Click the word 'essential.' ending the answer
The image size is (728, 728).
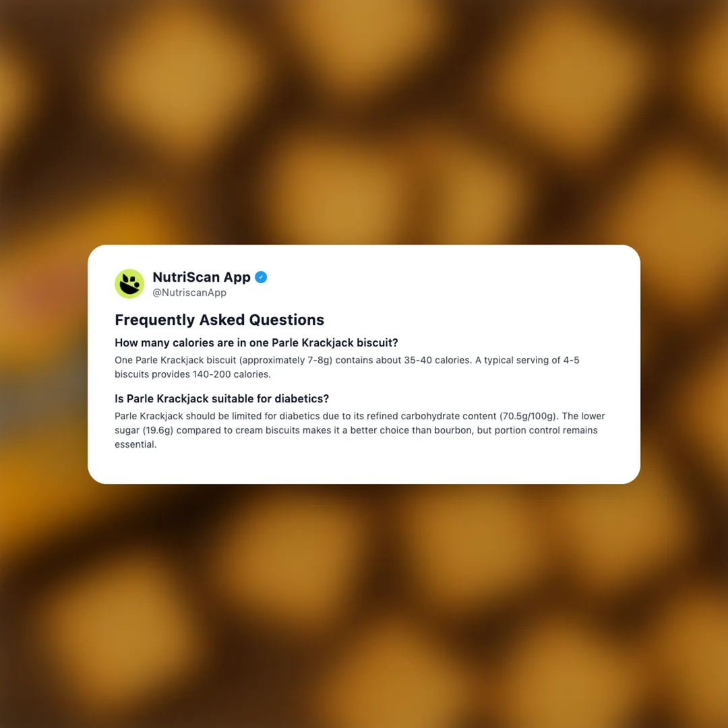point(135,444)
